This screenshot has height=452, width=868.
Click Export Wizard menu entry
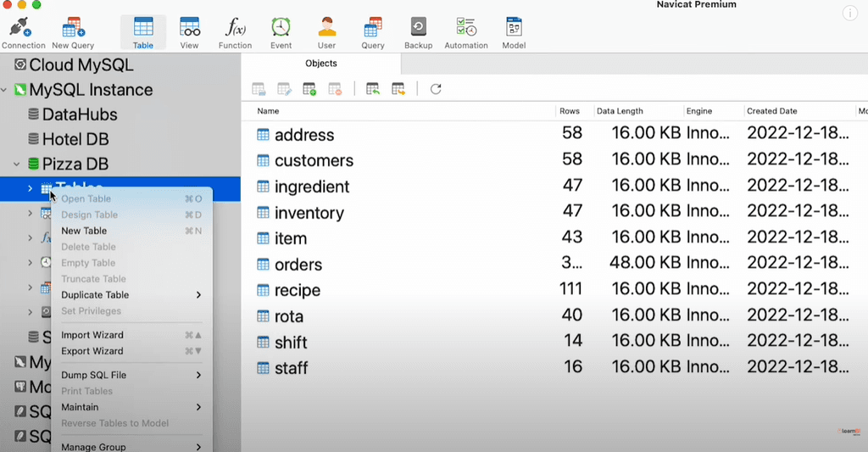(92, 351)
